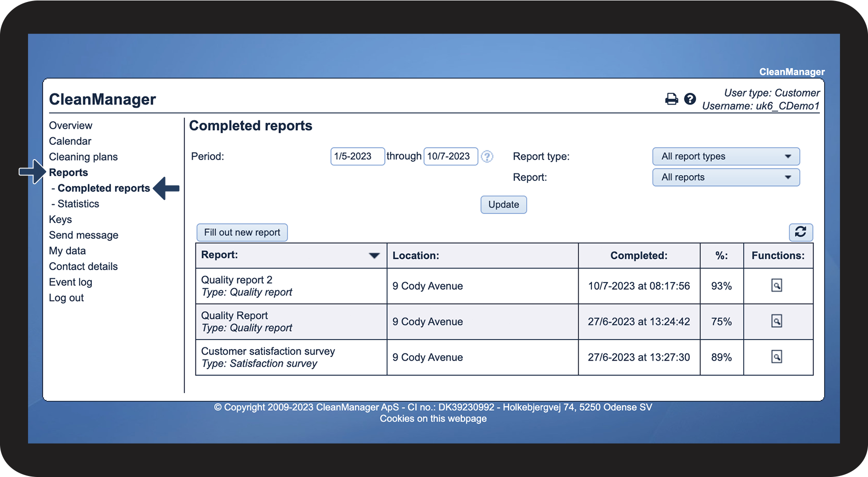Click the period help question mark icon
Image resolution: width=868 pixels, height=477 pixels.
487,157
